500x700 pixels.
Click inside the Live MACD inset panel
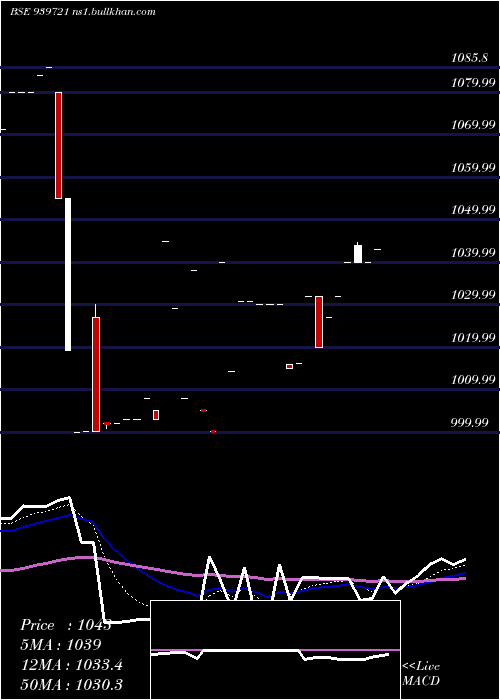(x=275, y=650)
